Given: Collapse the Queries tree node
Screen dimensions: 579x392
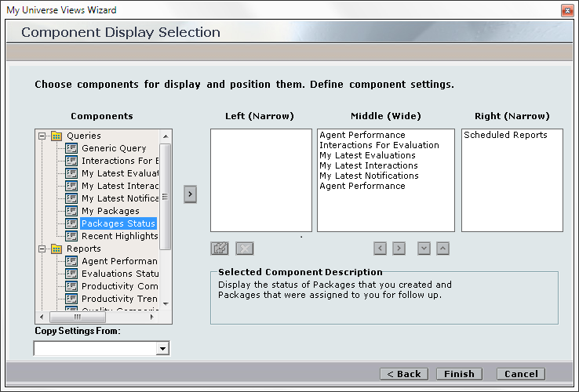Looking at the screenshot, I should click(42, 136).
